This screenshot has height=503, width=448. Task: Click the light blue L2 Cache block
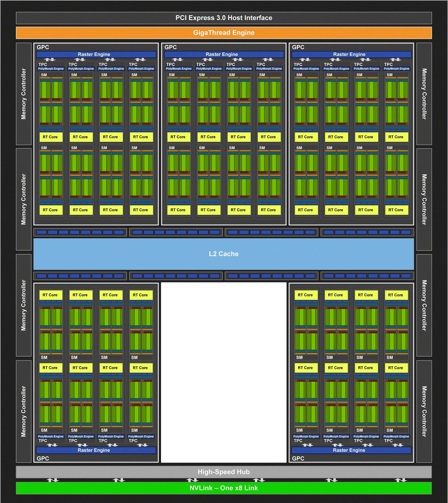[224, 254]
